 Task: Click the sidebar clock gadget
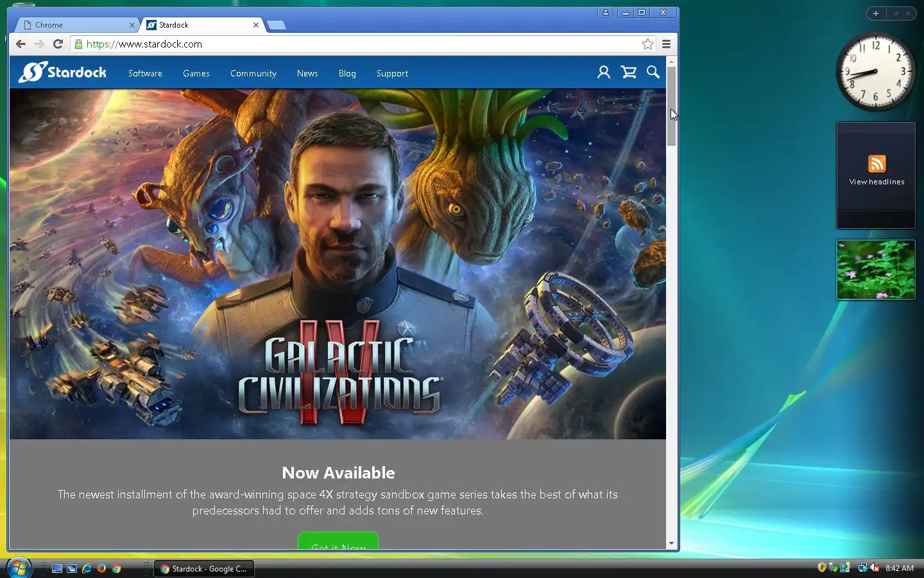tap(875, 71)
